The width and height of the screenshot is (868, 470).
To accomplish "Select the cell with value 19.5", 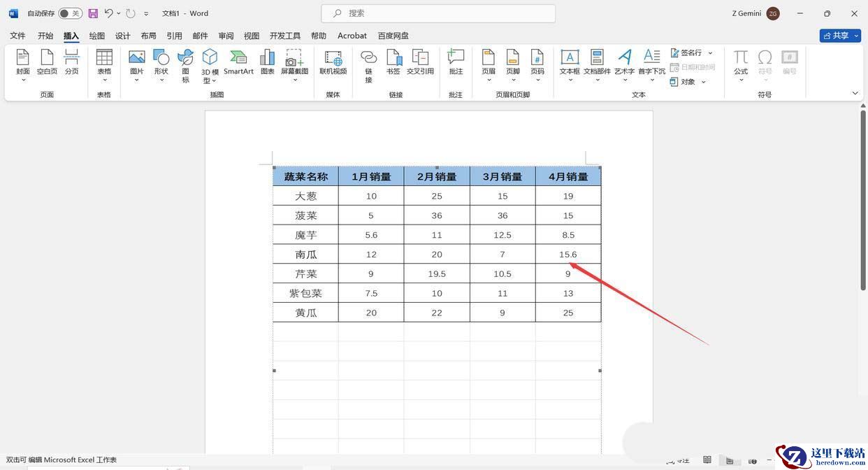I will [437, 274].
